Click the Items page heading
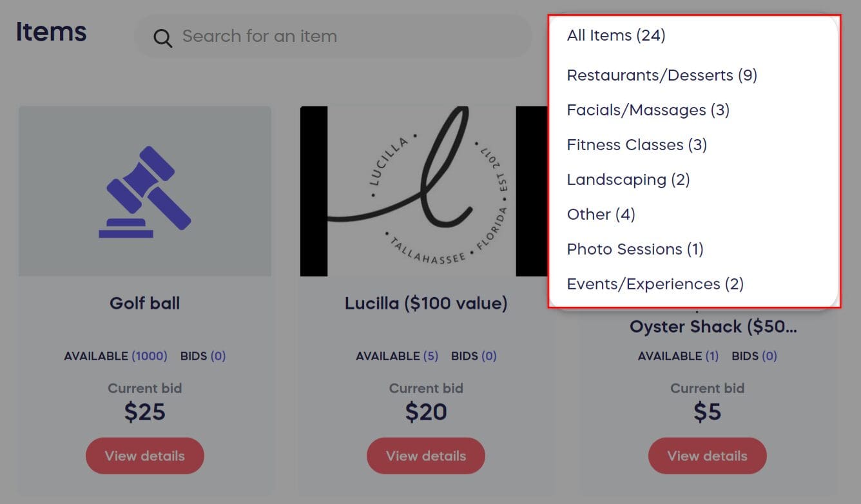 52,32
